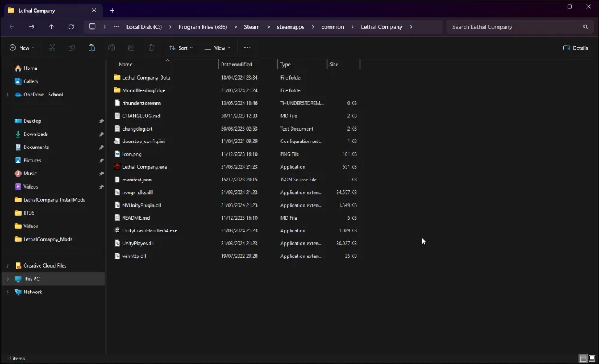
Task: Open the New item dropdown
Action: (22, 48)
